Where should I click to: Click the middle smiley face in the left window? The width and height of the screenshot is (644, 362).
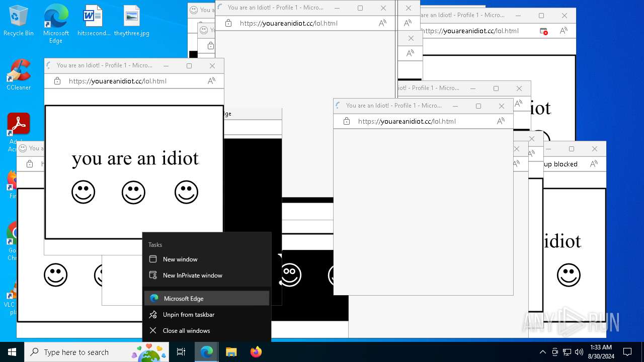pos(133,192)
